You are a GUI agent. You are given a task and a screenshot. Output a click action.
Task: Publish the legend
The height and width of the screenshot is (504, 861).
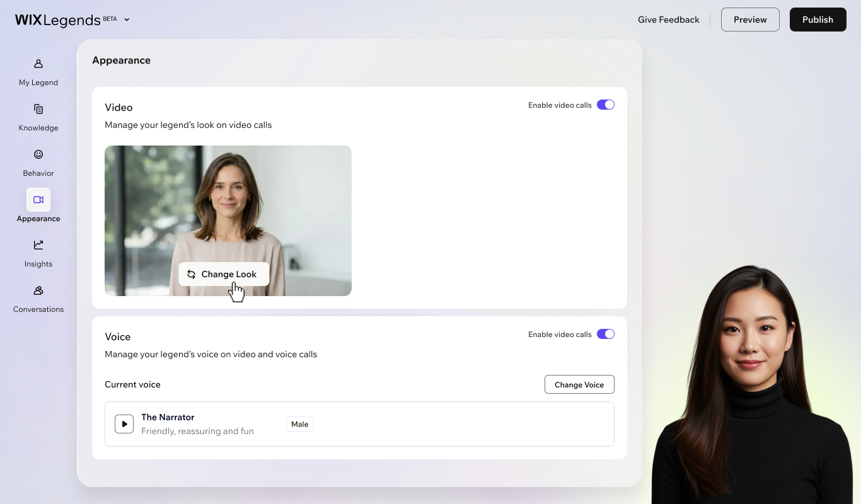click(818, 20)
